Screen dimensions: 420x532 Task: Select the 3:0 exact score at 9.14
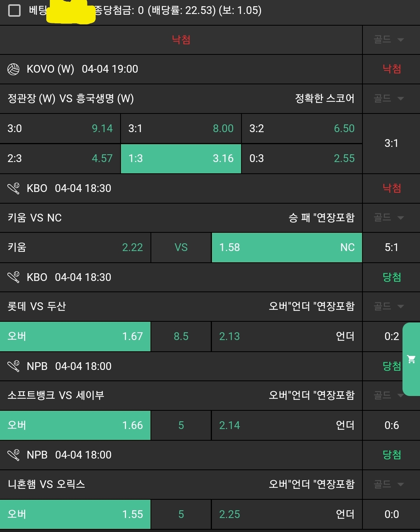click(60, 129)
